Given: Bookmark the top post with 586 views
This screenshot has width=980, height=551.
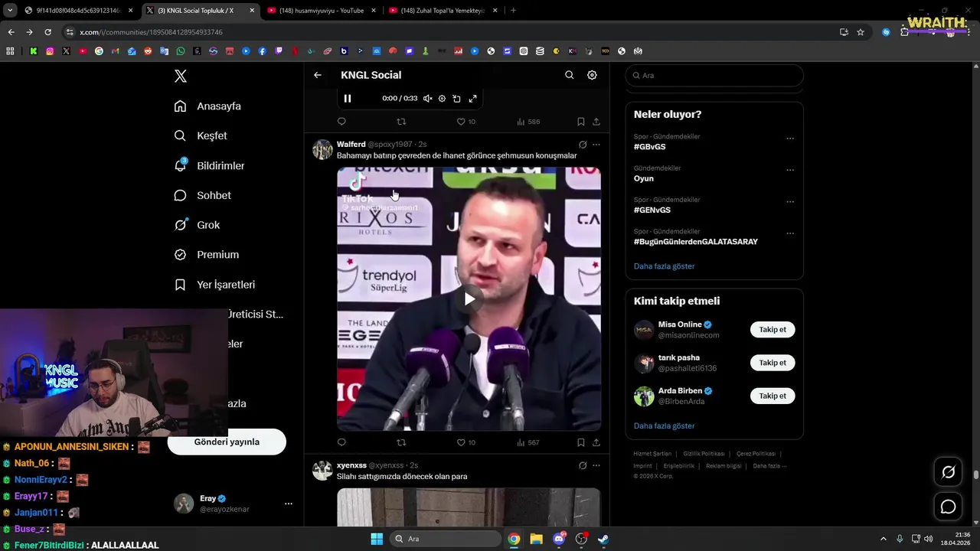Looking at the screenshot, I should (x=580, y=122).
